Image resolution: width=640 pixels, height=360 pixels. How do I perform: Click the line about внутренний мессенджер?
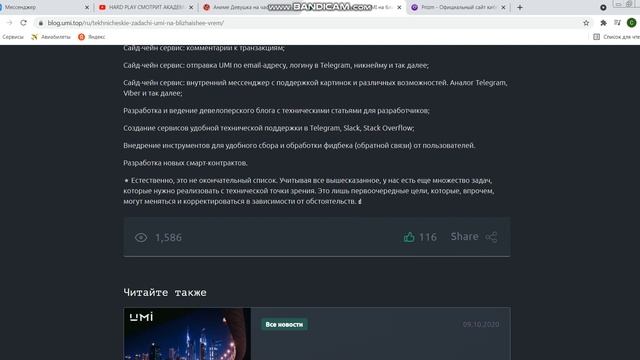(x=315, y=88)
